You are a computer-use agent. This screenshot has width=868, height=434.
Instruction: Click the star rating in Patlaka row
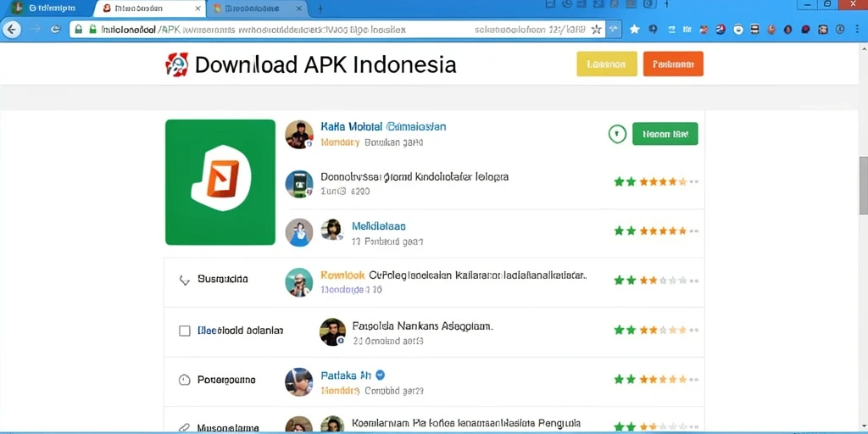(655, 380)
